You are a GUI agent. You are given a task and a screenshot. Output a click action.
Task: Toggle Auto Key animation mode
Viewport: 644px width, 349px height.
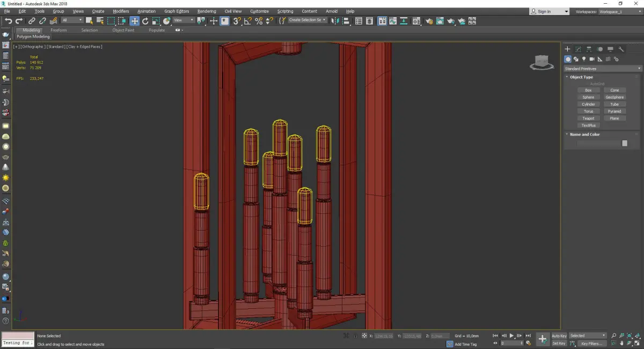pyautogui.click(x=559, y=336)
